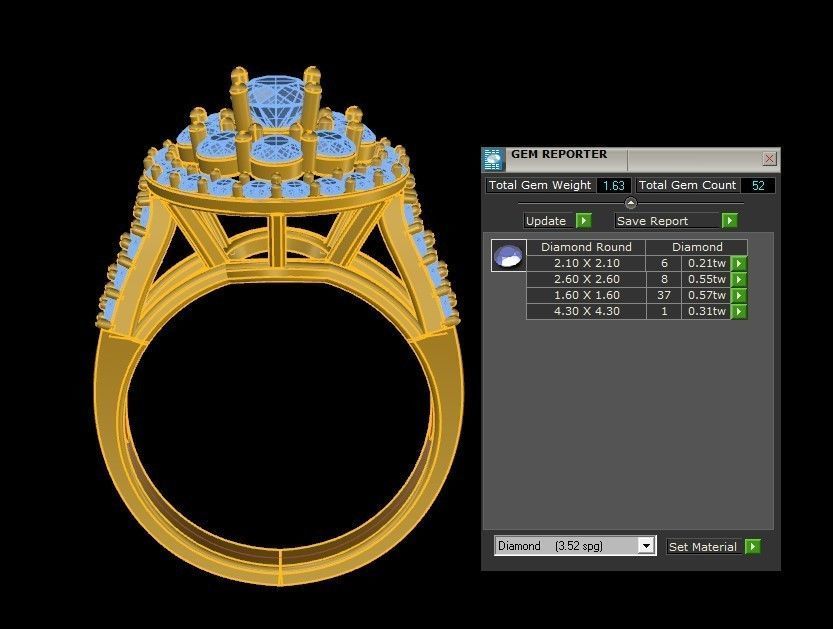Click the green arrow for 2.60 X 2.60 row

[738, 278]
